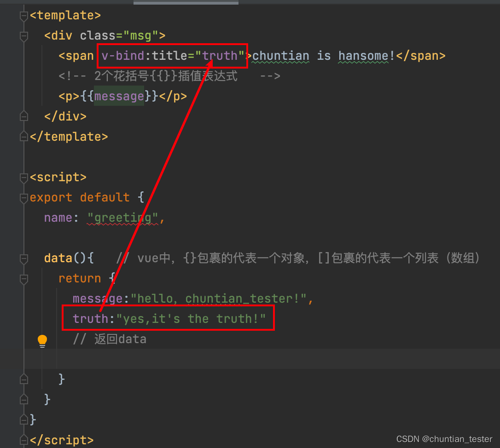This screenshot has height=448, width=500.
Task: Collapse fold marker at </template> closing tag
Action: [24, 137]
